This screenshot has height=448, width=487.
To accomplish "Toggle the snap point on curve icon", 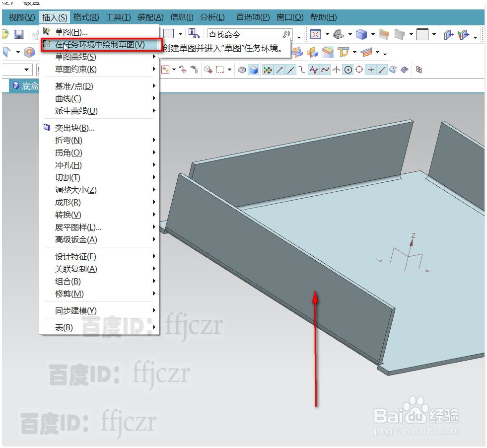I will coord(382,70).
